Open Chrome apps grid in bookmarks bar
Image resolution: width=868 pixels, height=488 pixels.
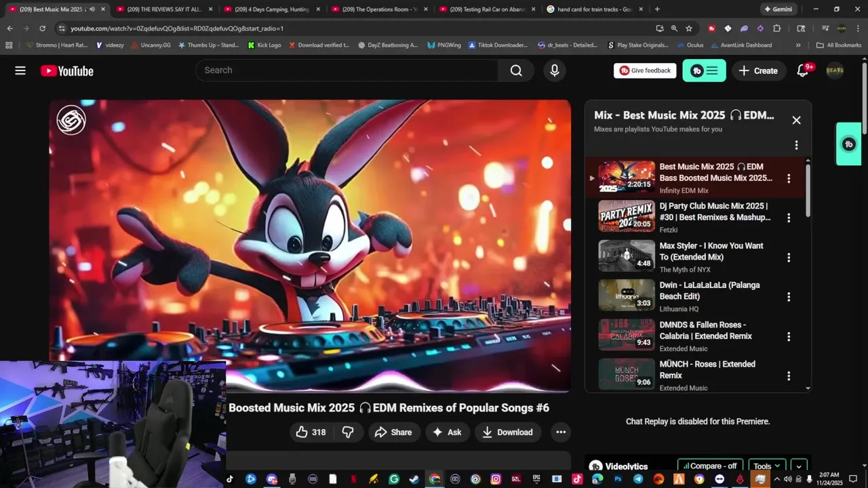(x=9, y=45)
